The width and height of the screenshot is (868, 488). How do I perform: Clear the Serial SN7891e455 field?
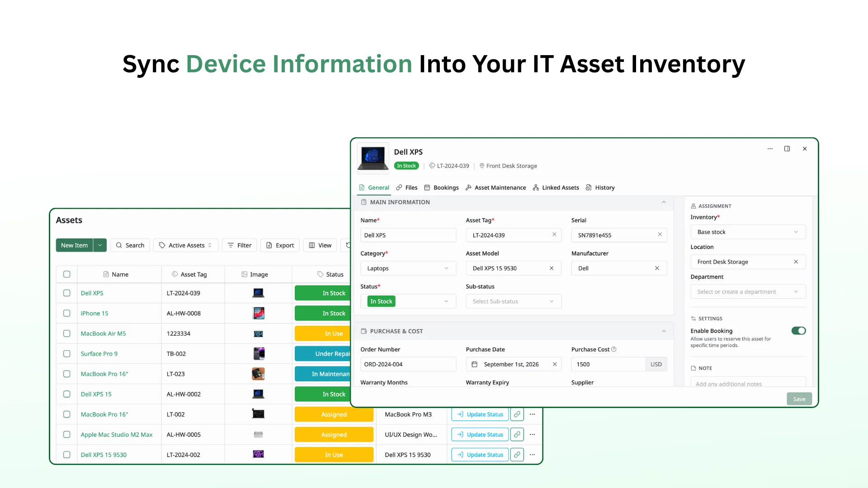pos(660,235)
